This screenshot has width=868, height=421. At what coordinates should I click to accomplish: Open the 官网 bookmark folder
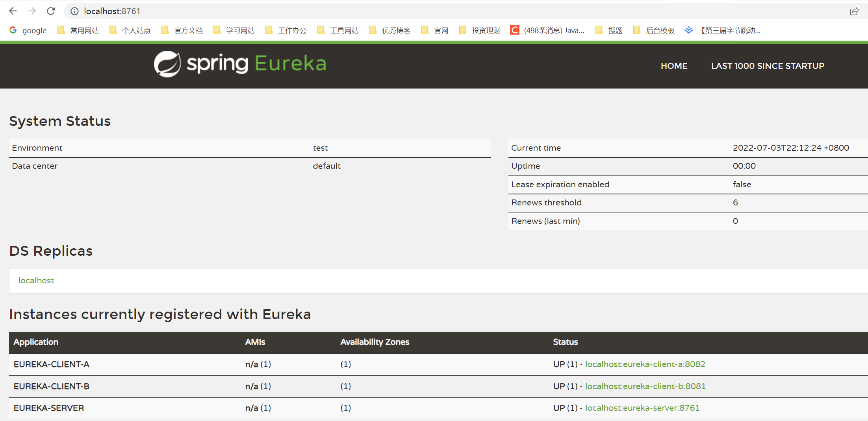click(435, 30)
